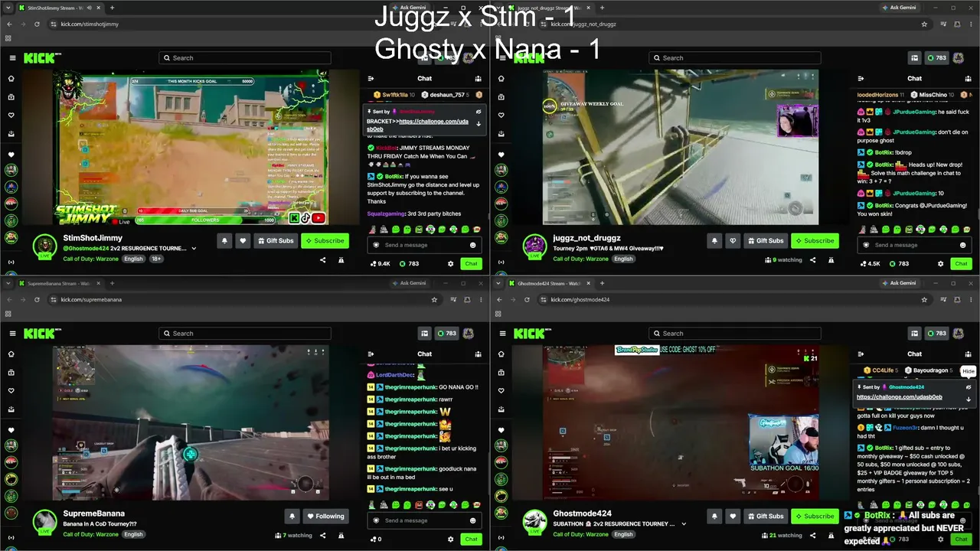980x551 pixels.
Task: Share the StimShotJimmy stream
Action: [x=322, y=260]
